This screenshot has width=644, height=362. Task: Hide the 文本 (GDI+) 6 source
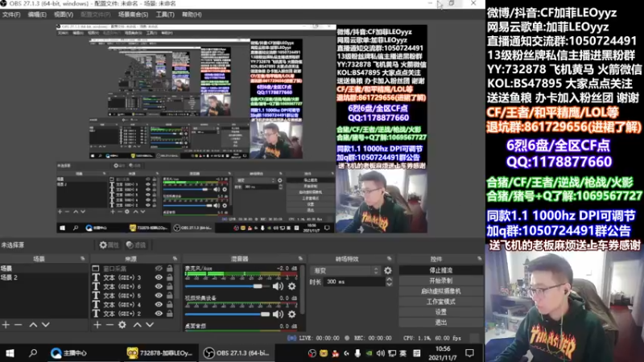(159, 286)
